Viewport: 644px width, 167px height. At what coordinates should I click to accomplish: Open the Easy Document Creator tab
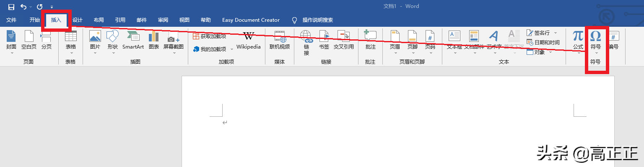[x=251, y=20]
